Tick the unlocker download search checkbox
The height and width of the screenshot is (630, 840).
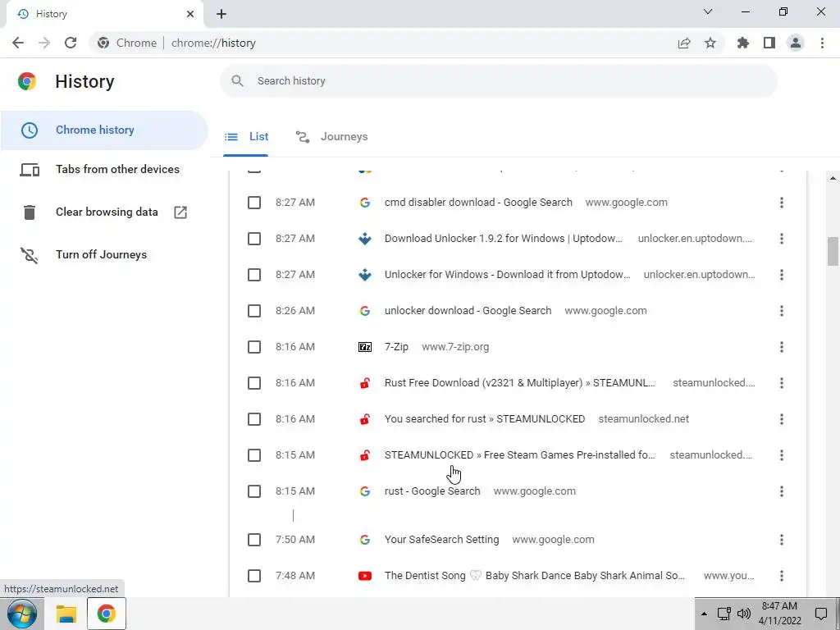(254, 311)
